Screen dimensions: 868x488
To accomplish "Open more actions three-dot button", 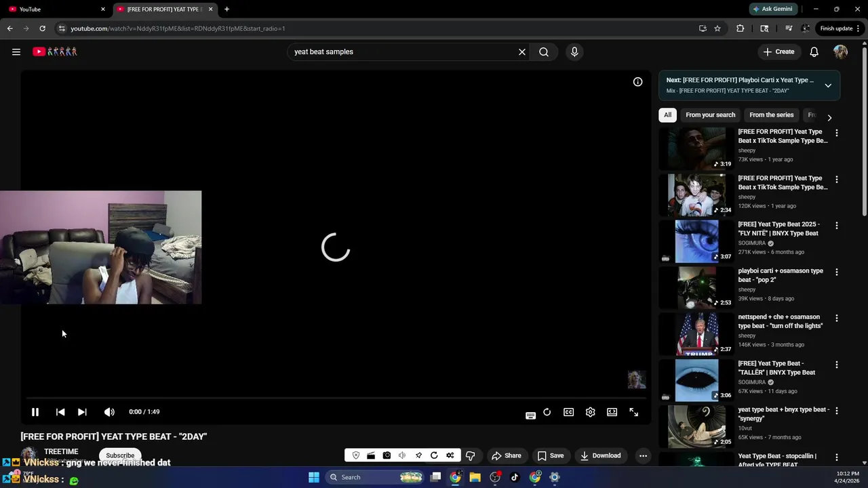I will click(643, 455).
